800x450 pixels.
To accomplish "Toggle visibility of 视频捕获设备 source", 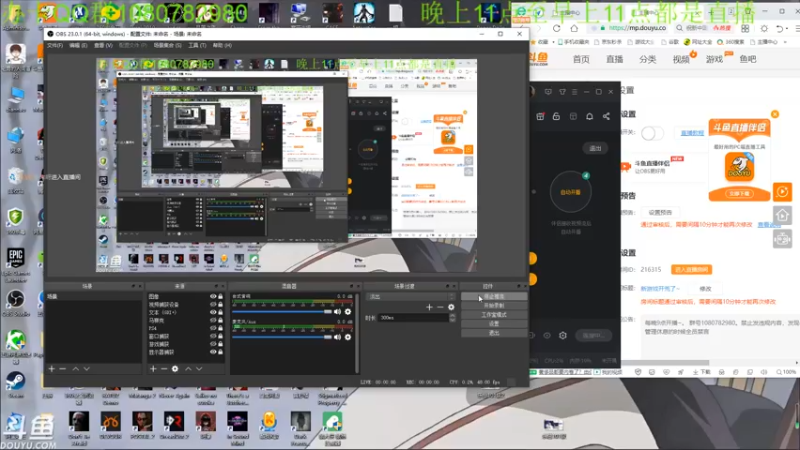I will (213, 304).
